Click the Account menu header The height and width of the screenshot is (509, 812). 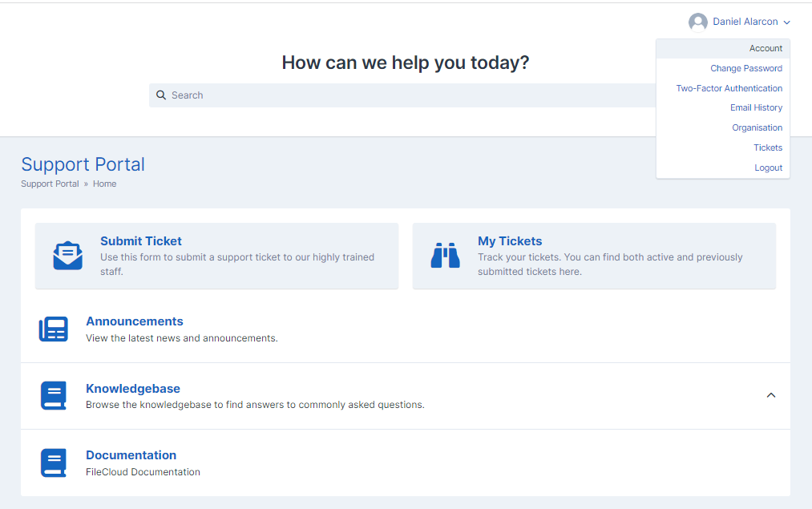click(723, 49)
